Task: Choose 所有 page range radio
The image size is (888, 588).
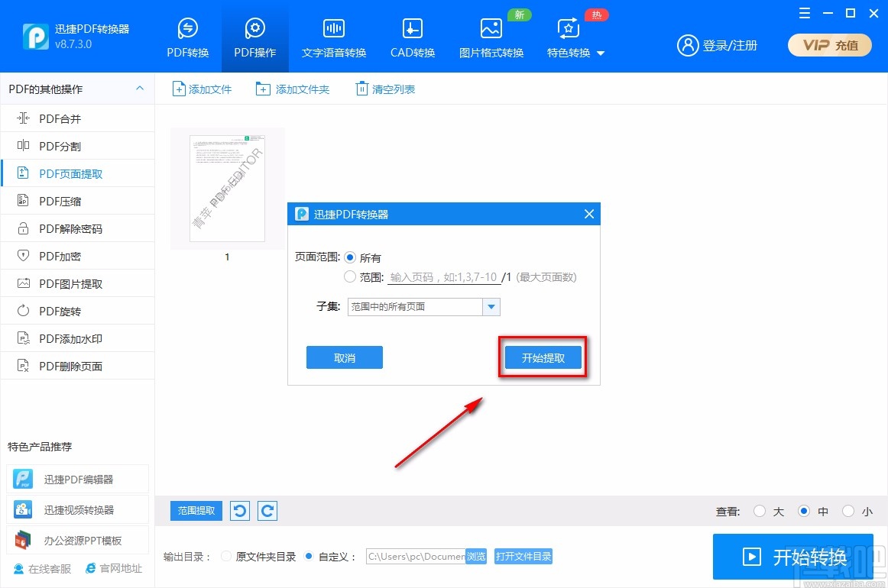Action: coord(350,257)
